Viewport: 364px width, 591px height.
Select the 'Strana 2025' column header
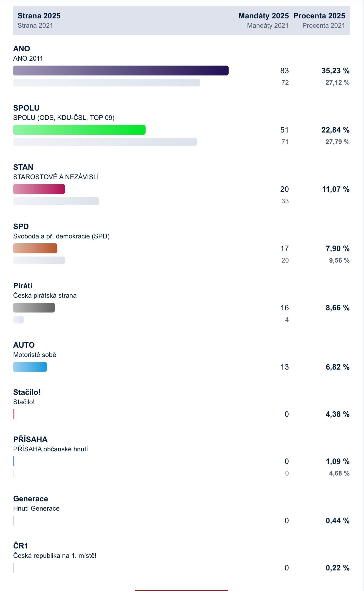(39, 16)
